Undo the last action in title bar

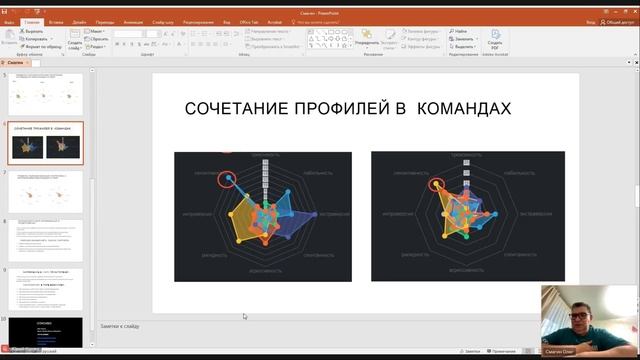(15, 12)
